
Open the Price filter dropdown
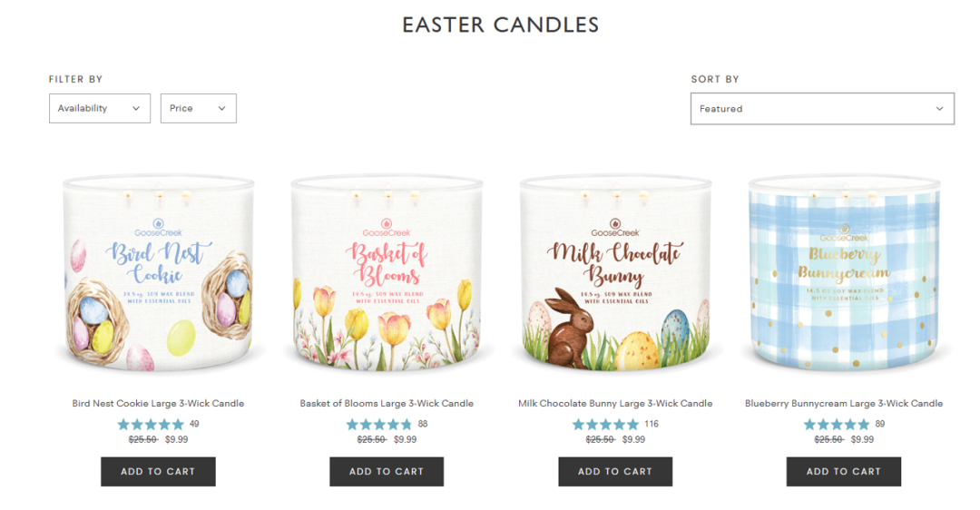198,108
